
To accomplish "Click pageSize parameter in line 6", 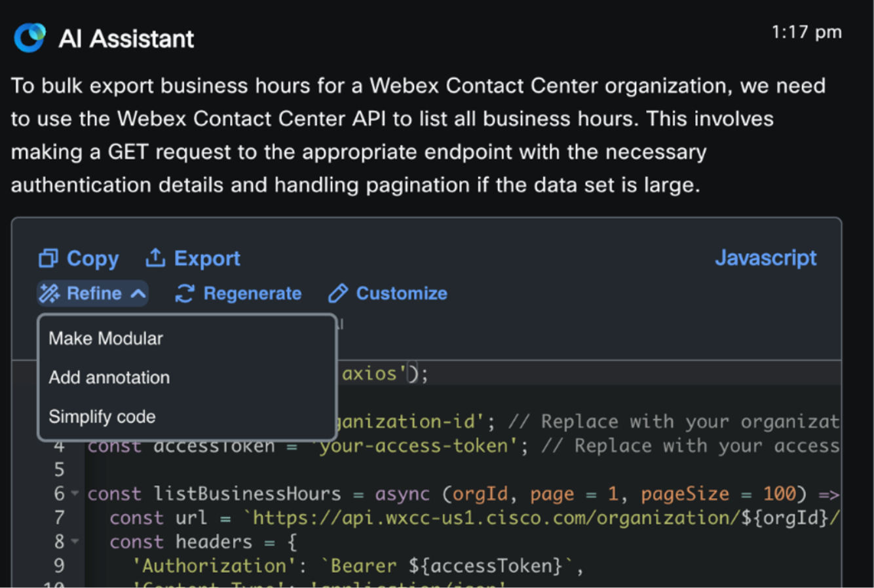I will (685, 494).
